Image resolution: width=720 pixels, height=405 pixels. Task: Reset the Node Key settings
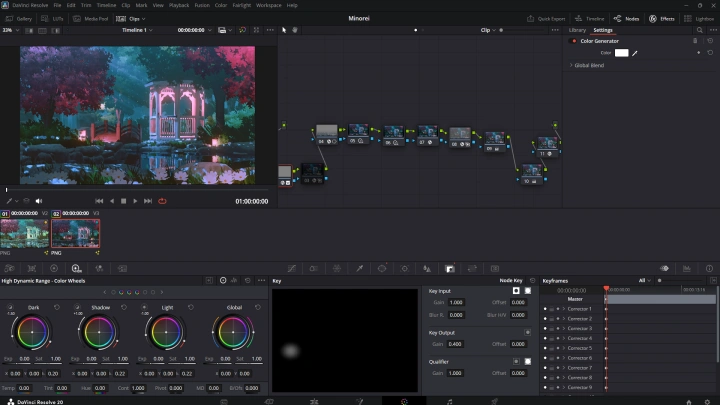[532, 281]
